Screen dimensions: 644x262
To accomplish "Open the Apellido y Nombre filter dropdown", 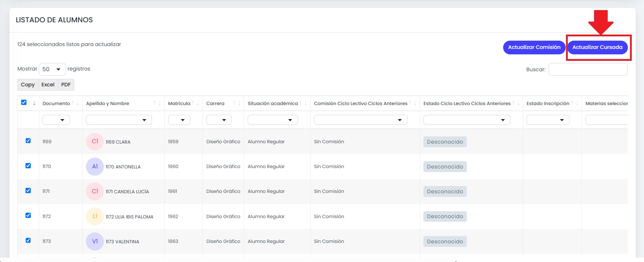I will coord(119,120).
